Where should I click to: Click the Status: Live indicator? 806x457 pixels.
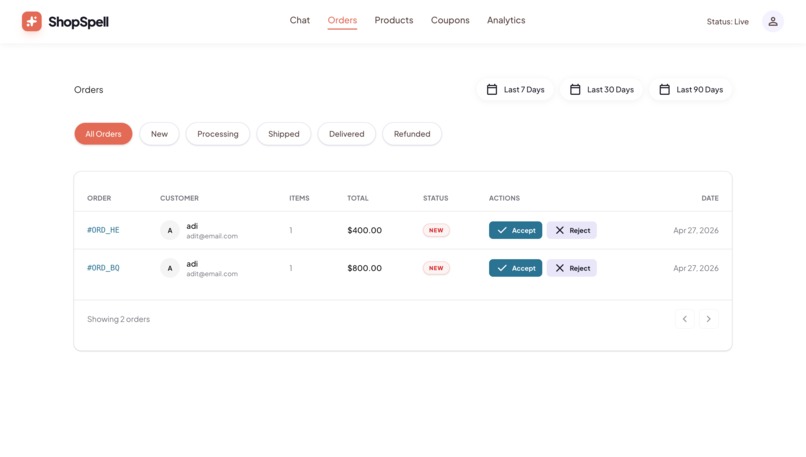coord(727,22)
